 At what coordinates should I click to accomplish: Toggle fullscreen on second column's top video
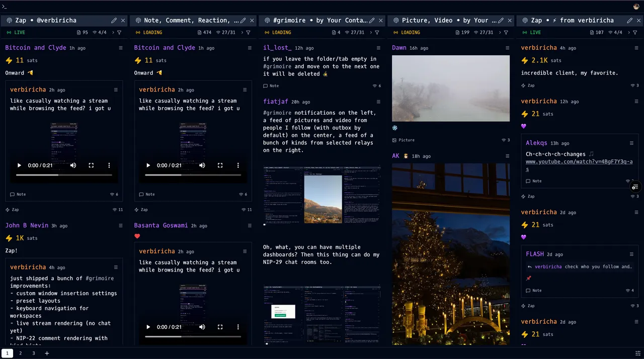pos(220,165)
